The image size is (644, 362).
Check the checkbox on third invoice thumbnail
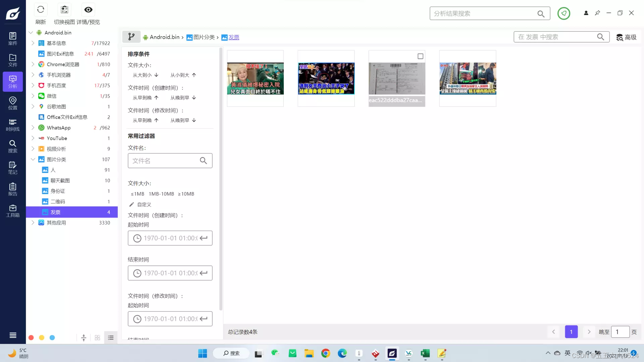coord(420,56)
